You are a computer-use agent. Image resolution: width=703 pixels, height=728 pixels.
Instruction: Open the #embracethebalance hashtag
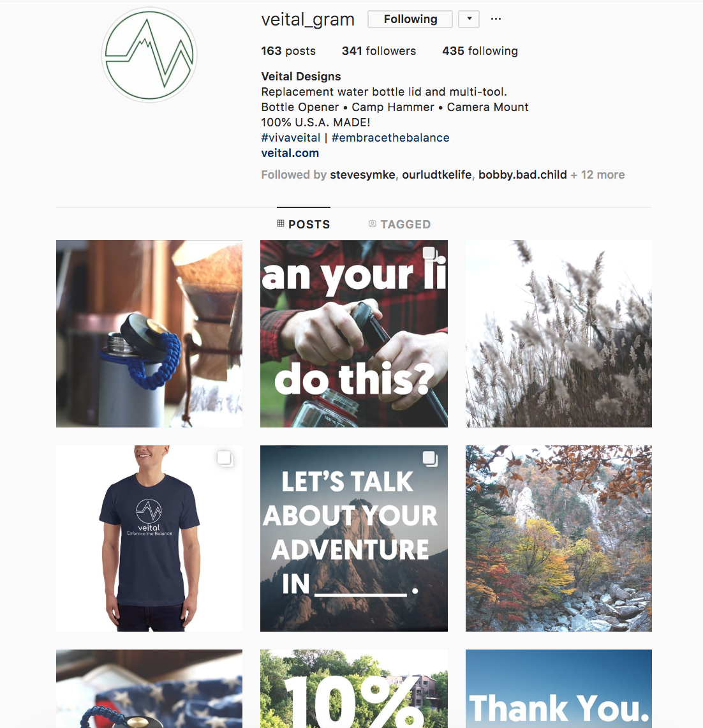[390, 137]
